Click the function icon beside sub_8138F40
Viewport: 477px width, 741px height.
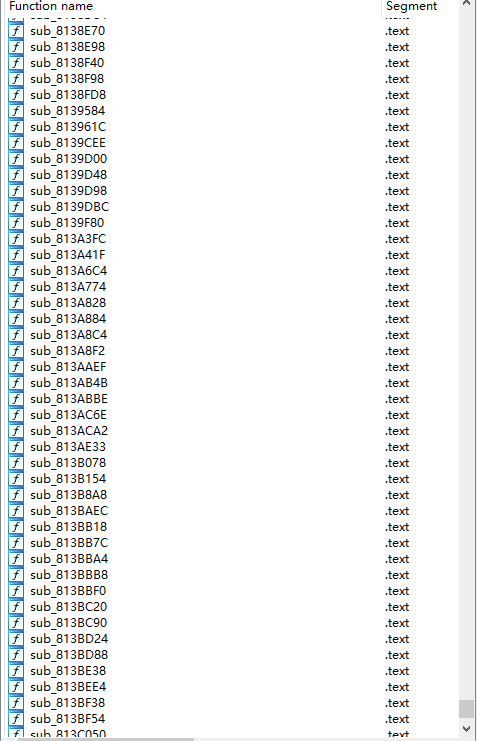click(16, 63)
